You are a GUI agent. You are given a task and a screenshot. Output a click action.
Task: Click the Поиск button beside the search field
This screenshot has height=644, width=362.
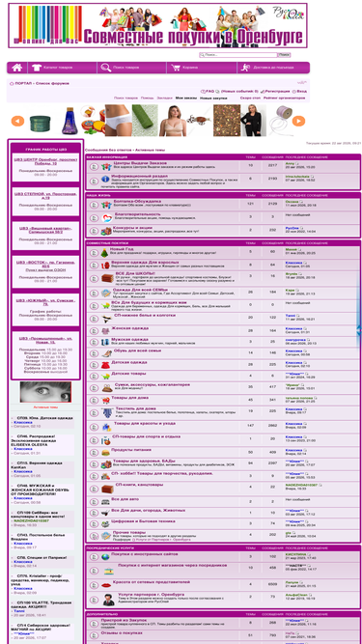point(284,55)
